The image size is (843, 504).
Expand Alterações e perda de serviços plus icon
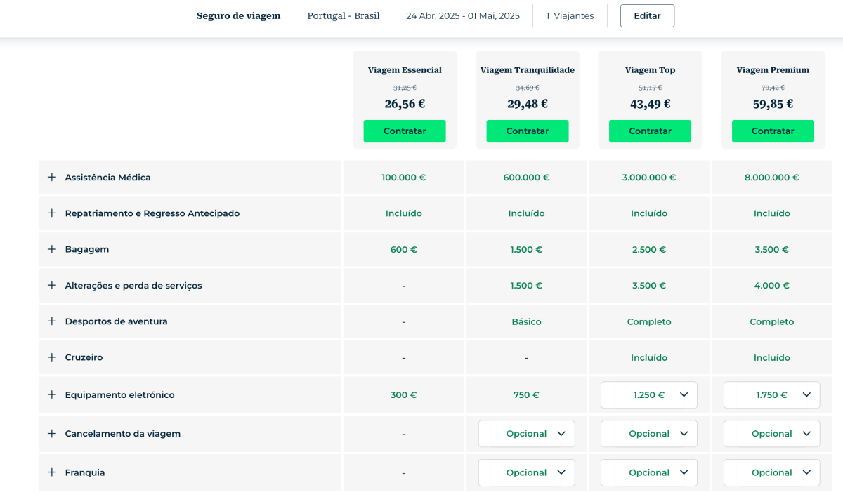(x=51, y=285)
